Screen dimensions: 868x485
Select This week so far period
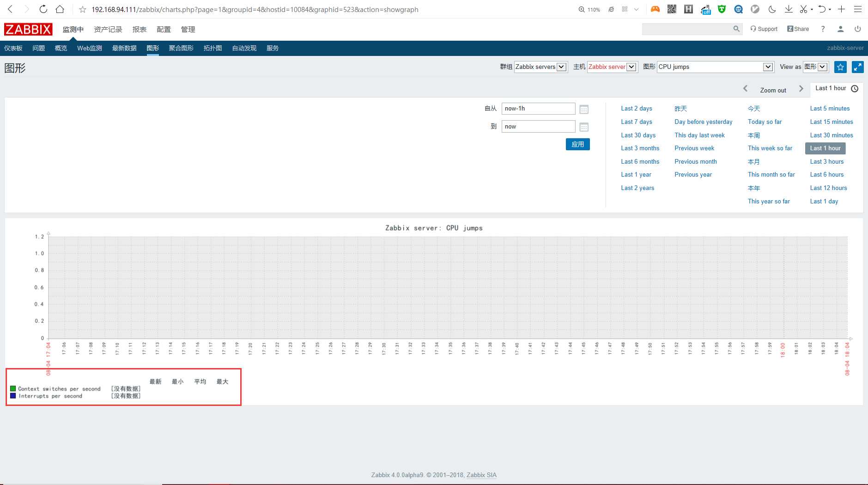pos(770,148)
